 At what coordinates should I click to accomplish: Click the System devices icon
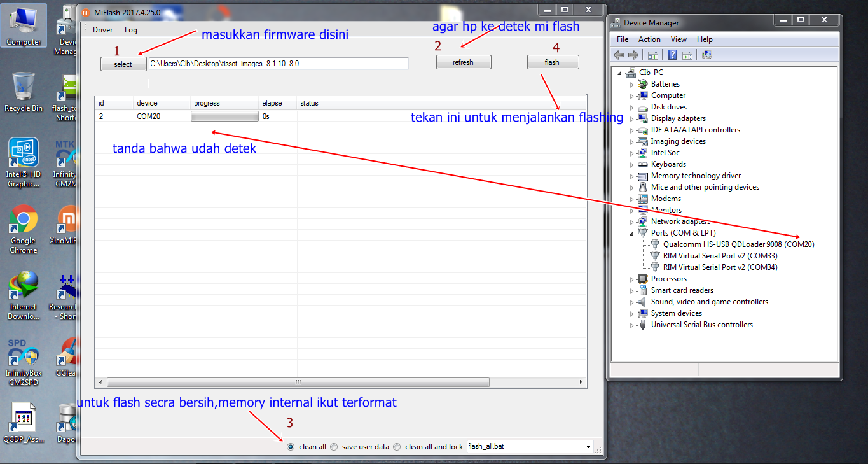pyautogui.click(x=643, y=313)
